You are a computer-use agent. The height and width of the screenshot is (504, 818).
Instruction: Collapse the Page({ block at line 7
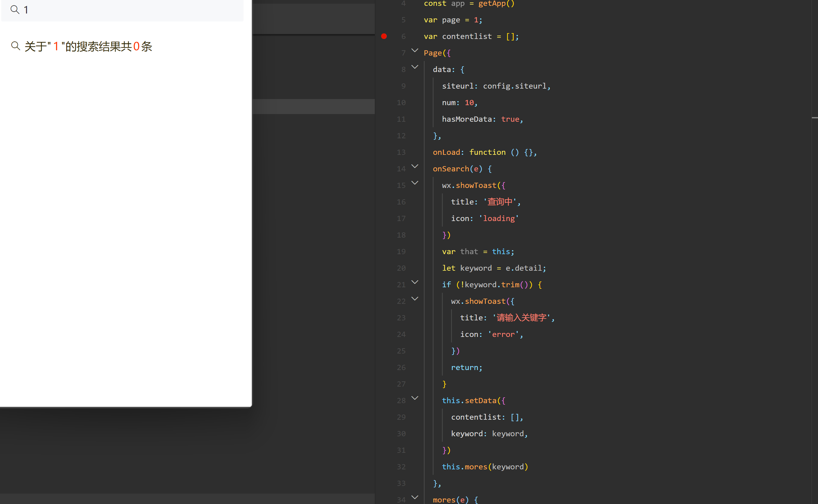pyautogui.click(x=414, y=50)
